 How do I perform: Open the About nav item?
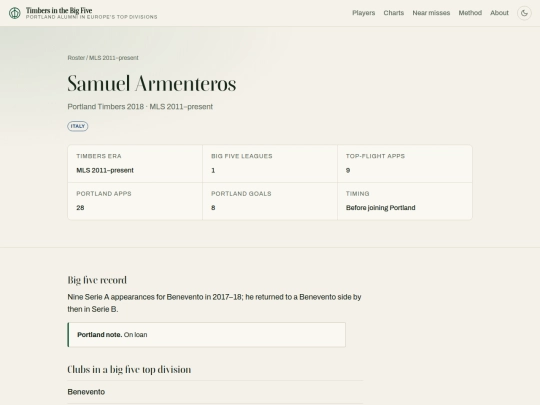pos(499,13)
